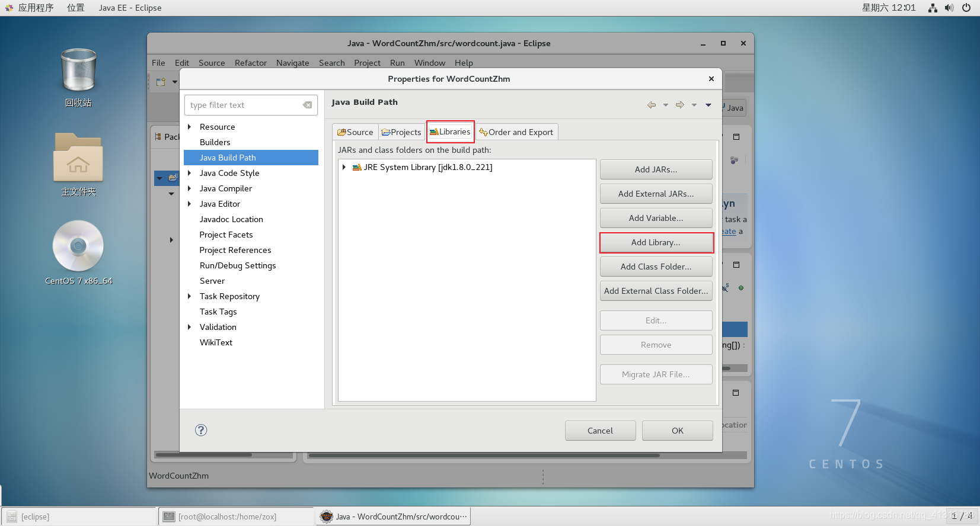Clear the filter text with the eraser icon
The height and width of the screenshot is (526, 980).
(x=307, y=105)
